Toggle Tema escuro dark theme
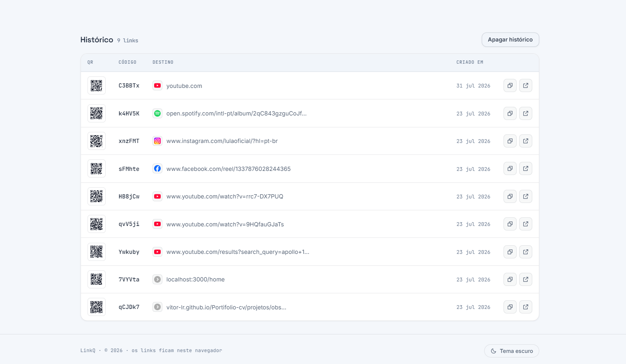626x364 pixels. tap(511, 351)
